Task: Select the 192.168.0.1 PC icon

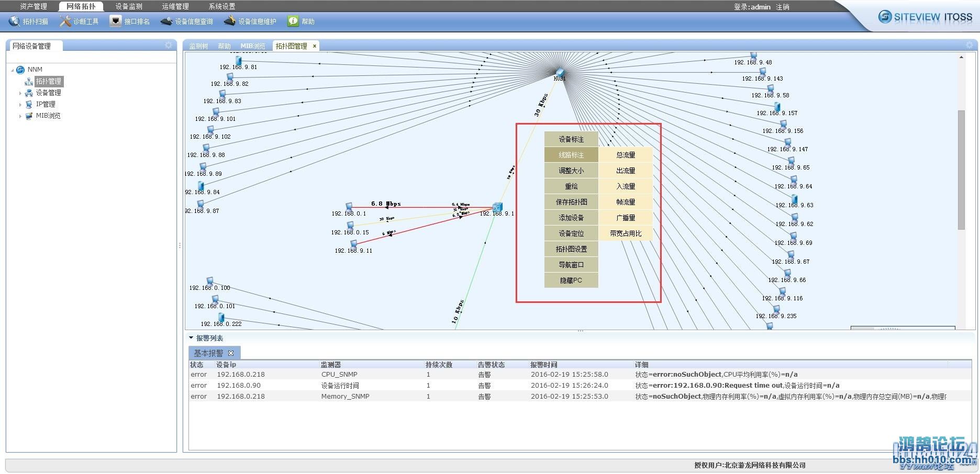Action: coord(349,207)
